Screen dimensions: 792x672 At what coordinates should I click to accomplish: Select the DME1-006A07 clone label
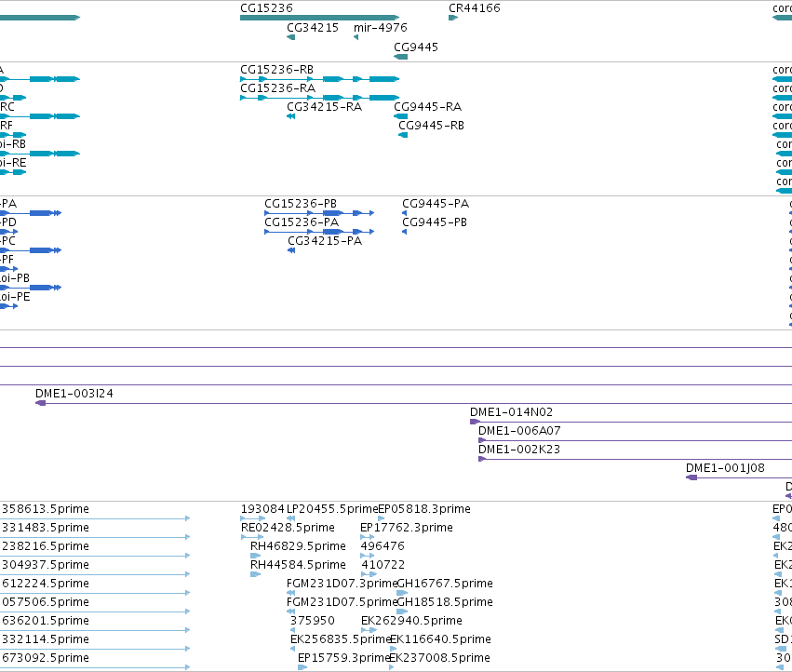(x=519, y=431)
